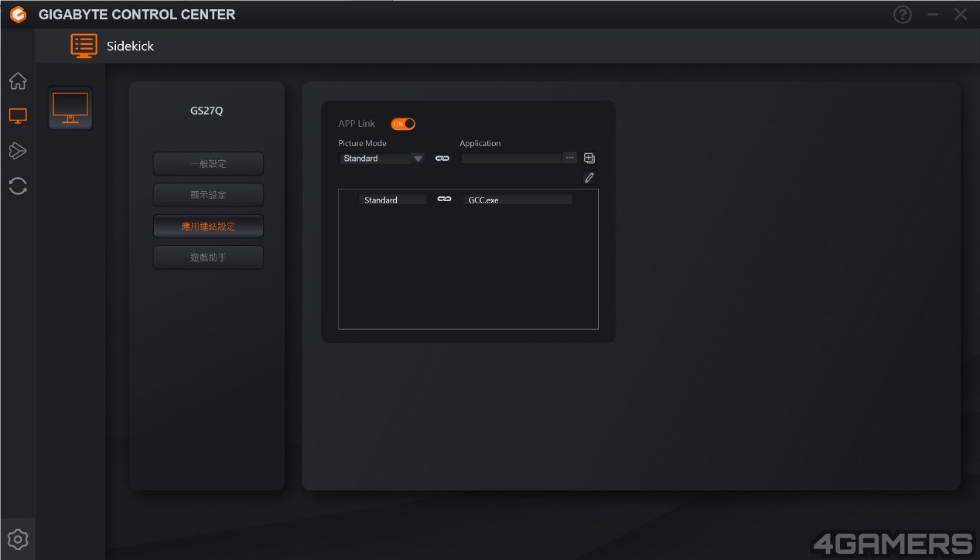This screenshot has height=560, width=980.
Task: Open the help question mark icon
Action: click(903, 15)
